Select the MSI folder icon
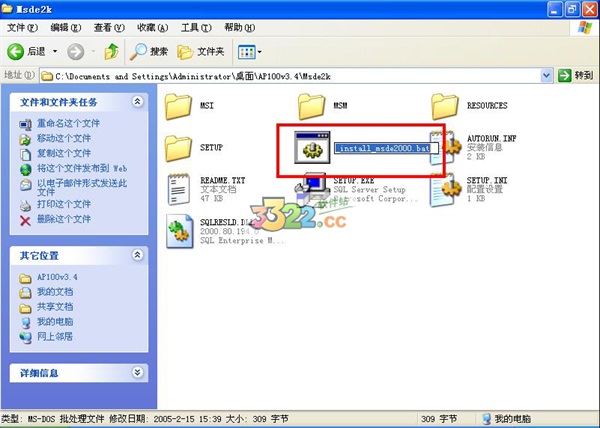This screenshot has height=428, width=600. tap(178, 107)
